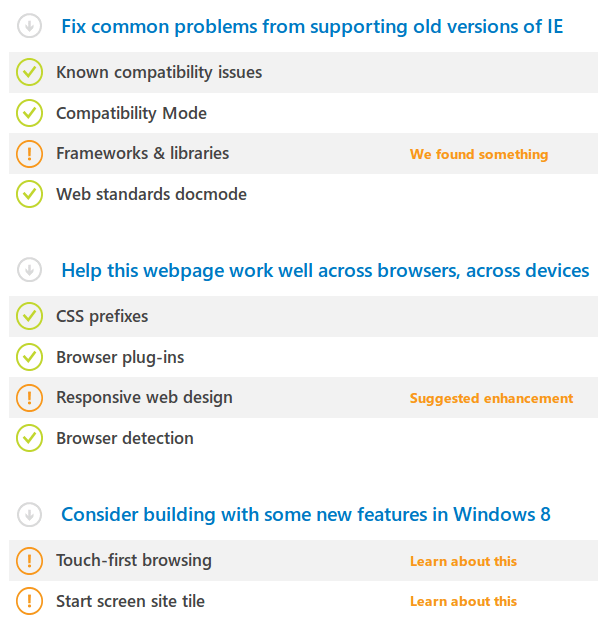Click the green check icon next to CSS prefixes

[x=29, y=316]
